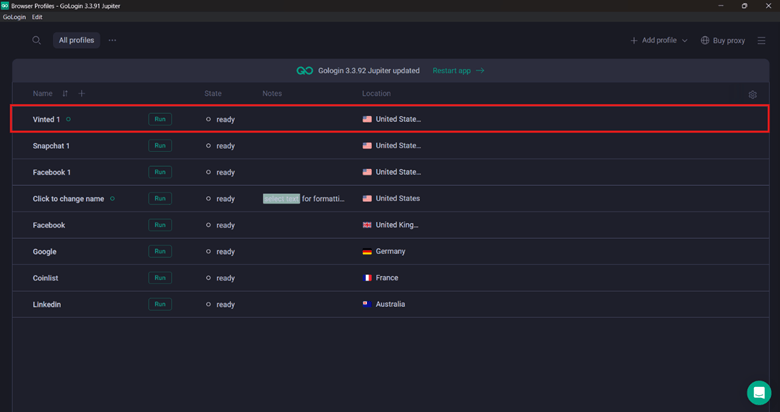Click ready state circle in Linkedin row
This screenshot has width=780, height=412.
(208, 304)
